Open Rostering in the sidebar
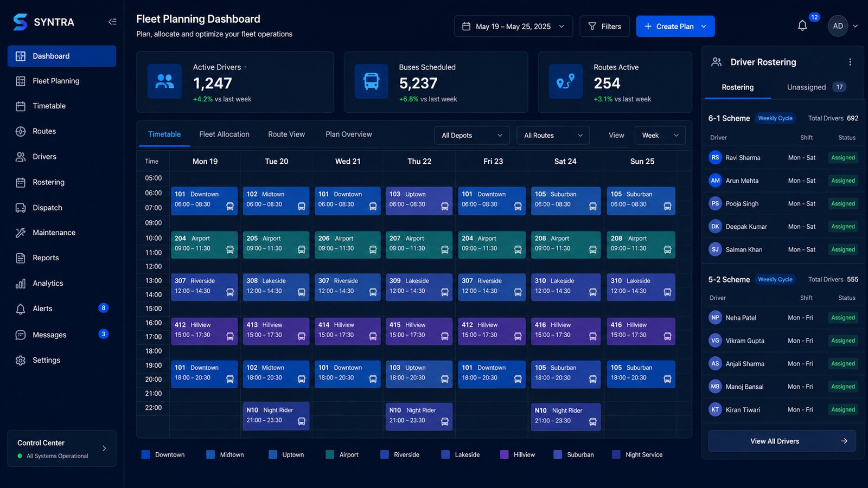The image size is (868, 488). 62,182
